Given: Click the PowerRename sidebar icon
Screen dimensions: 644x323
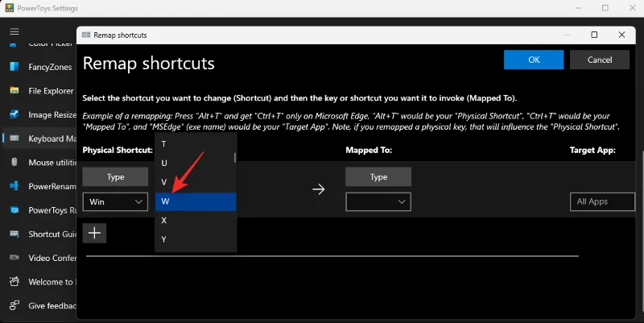Looking at the screenshot, I should pos(14,186).
